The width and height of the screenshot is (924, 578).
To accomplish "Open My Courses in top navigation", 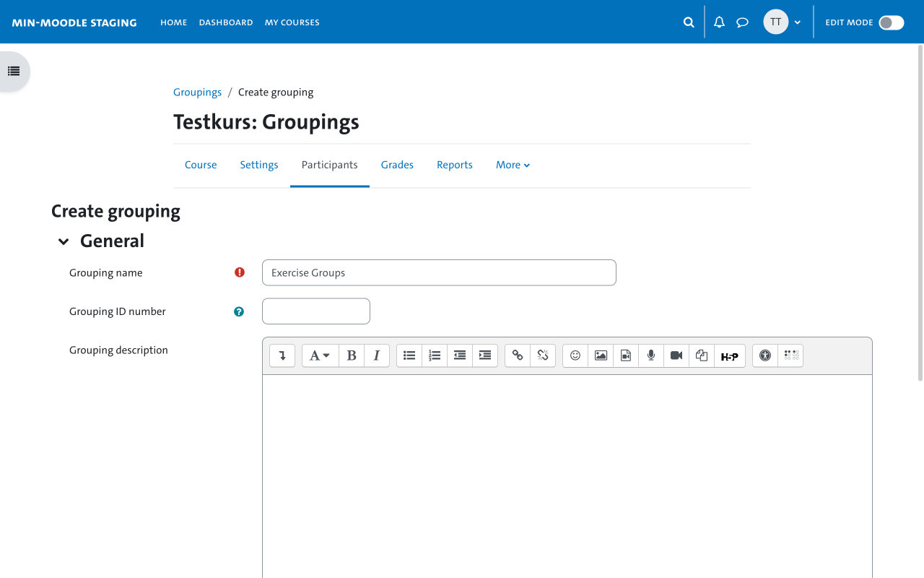I will point(292,22).
